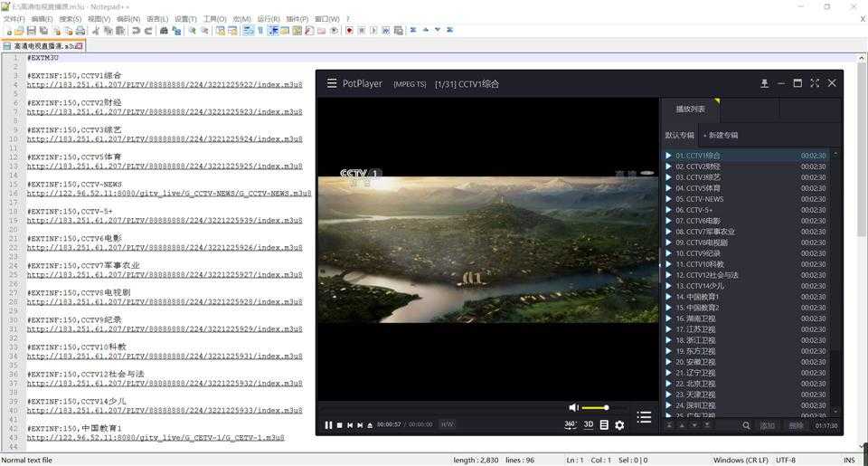Print the document using the printer icon
Viewport: 868px width, 466px height.
point(80,31)
